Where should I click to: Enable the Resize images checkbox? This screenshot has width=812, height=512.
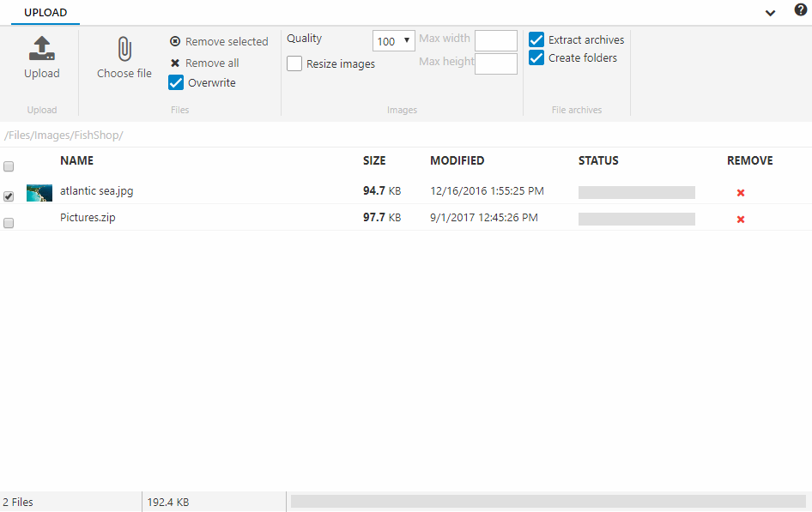tap(294, 63)
